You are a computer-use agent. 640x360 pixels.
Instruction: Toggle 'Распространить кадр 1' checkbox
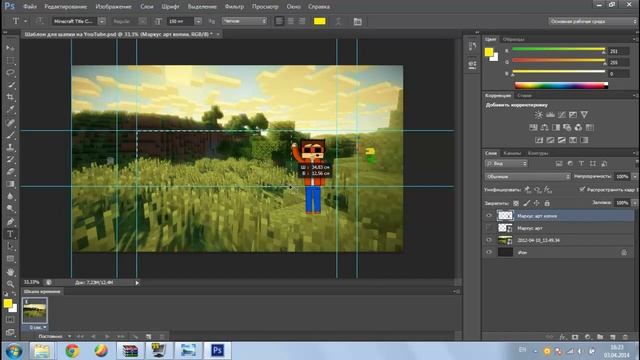point(582,189)
